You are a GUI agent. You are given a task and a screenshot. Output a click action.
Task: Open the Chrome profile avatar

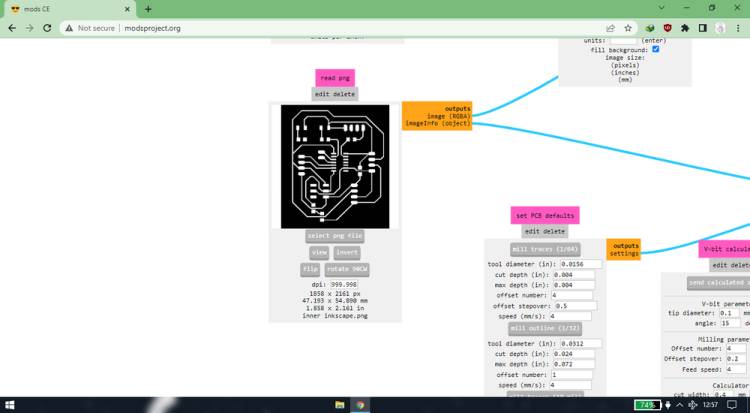(x=720, y=28)
